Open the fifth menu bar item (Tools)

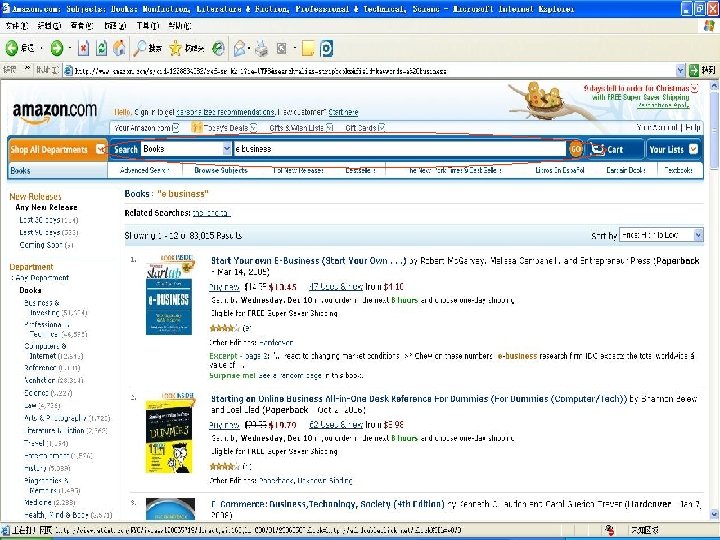147,26
